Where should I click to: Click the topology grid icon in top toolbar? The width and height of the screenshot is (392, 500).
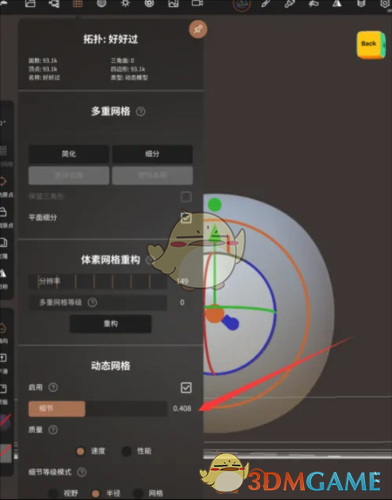point(78,4)
